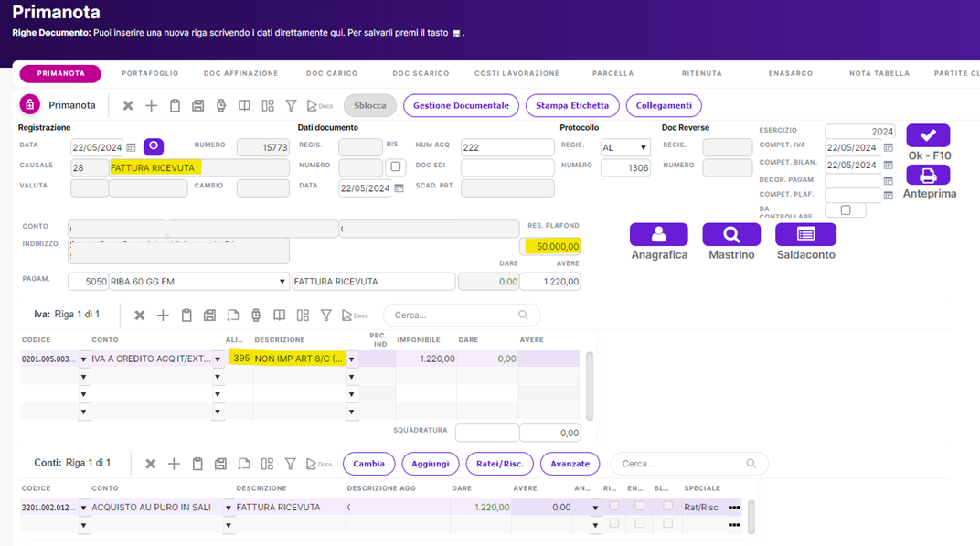Click the Avanzate button
Viewport: 980px width, 546px height.
pyautogui.click(x=570, y=464)
